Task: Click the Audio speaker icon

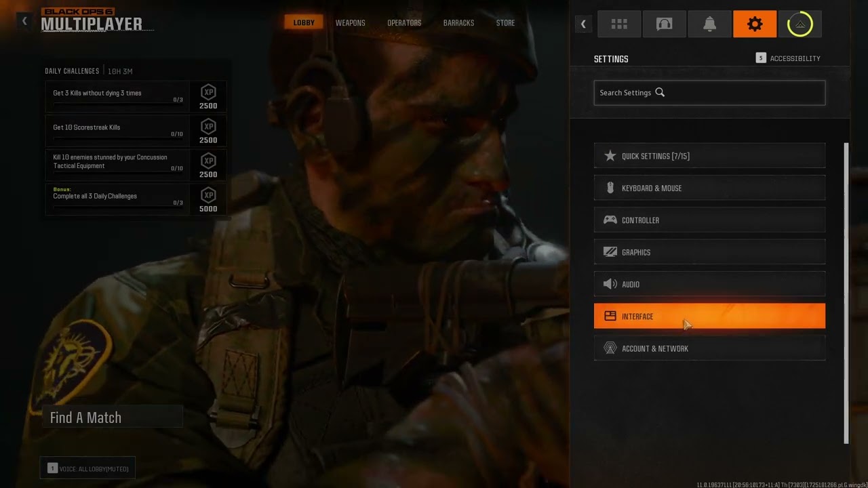Action: pos(610,284)
